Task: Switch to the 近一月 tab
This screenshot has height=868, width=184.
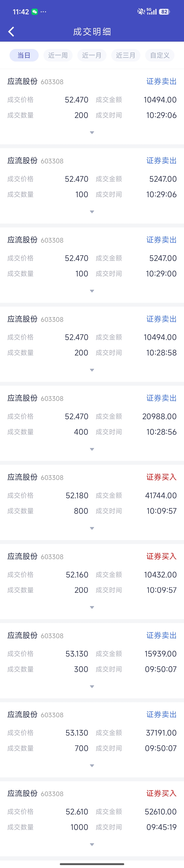Action: tap(92, 55)
